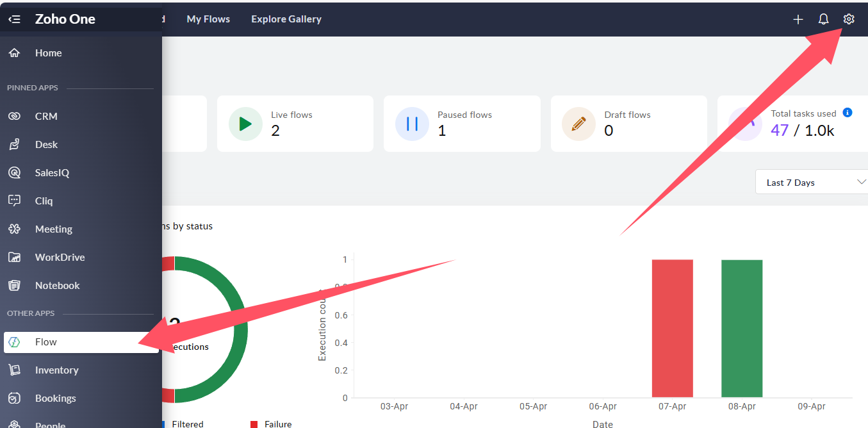Screen dimensions: 868x428
Task: Click the plus icon to create a flow
Action: (x=798, y=19)
